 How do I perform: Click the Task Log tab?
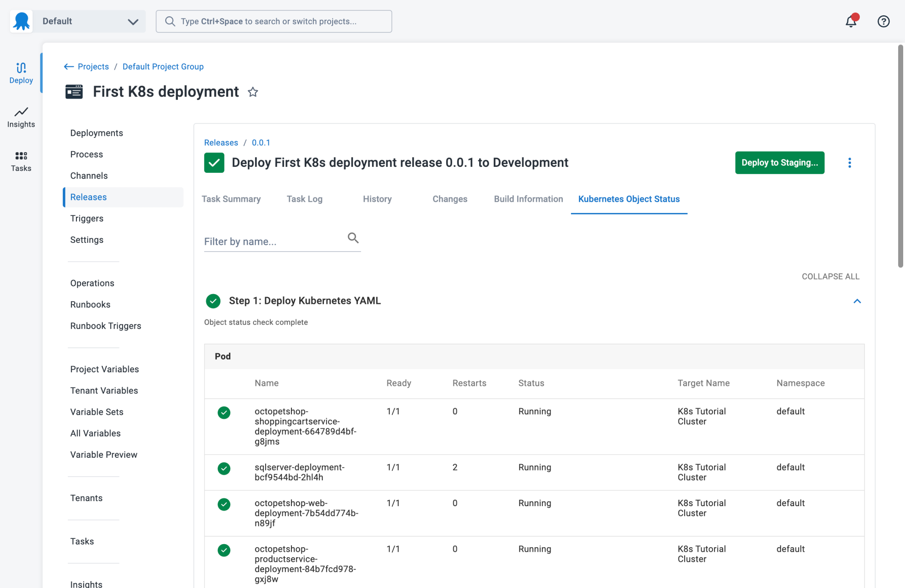tap(304, 199)
